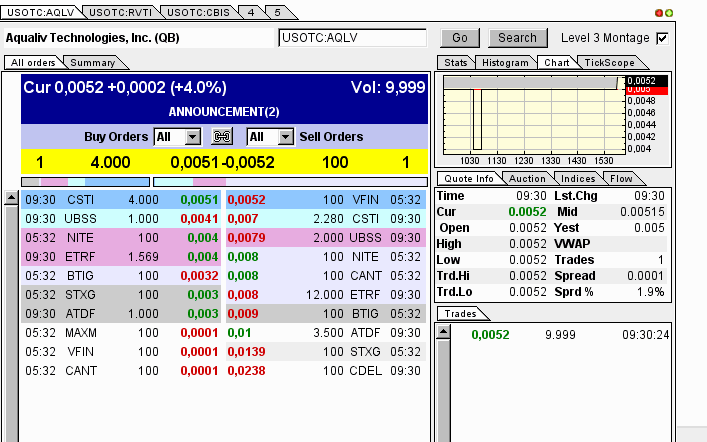707x442 pixels.
Task: Click the ETRF buy order of 1.569
Action: [x=121, y=257]
